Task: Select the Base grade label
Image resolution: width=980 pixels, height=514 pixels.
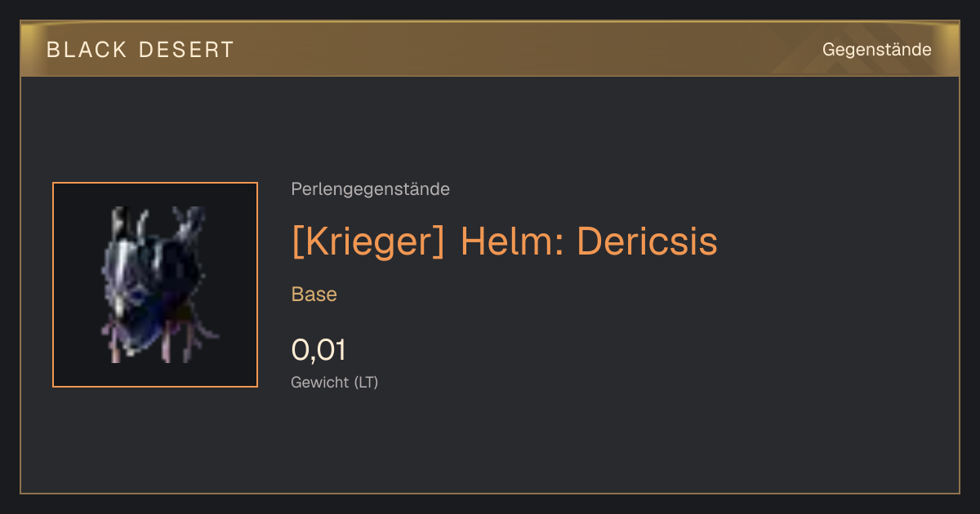Action: (314, 295)
